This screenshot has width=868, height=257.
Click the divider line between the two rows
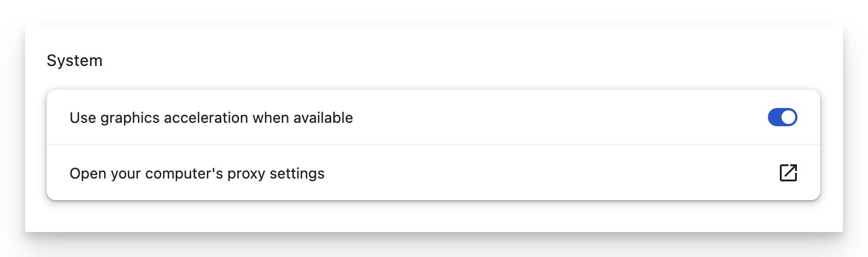(x=432, y=145)
